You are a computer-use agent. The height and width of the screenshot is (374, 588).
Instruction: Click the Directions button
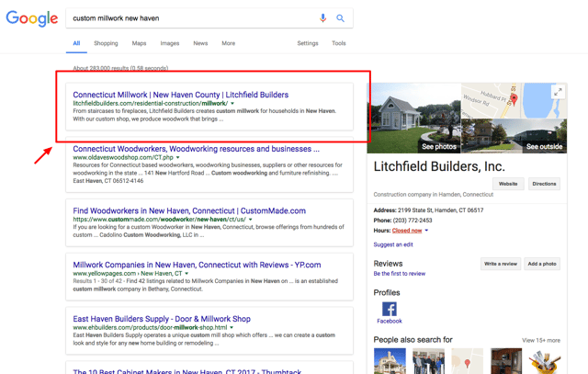(544, 184)
